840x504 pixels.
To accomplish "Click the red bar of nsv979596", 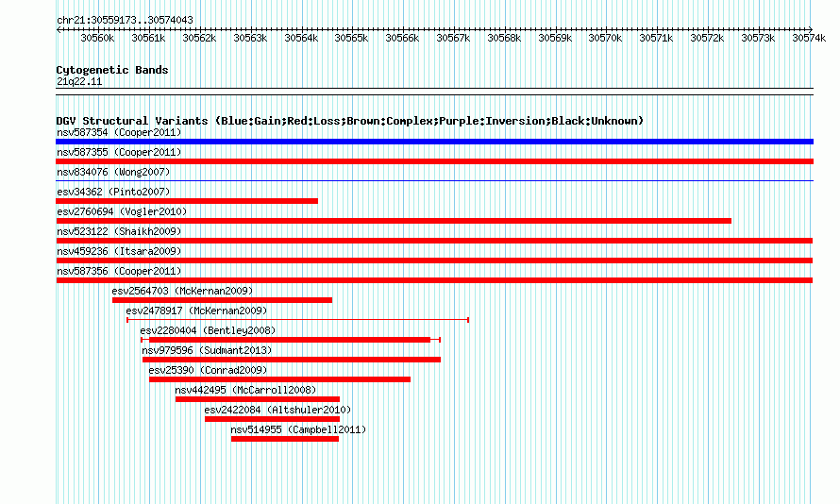I will (292, 360).
